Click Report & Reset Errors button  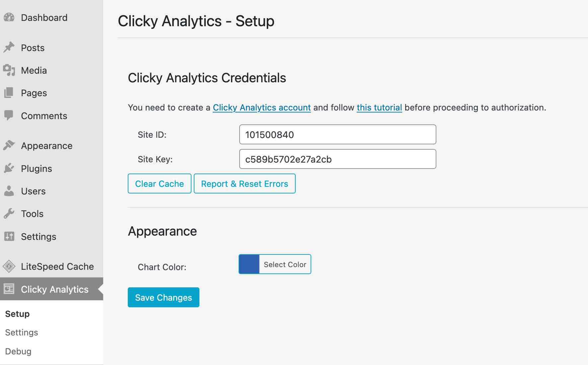[245, 183]
